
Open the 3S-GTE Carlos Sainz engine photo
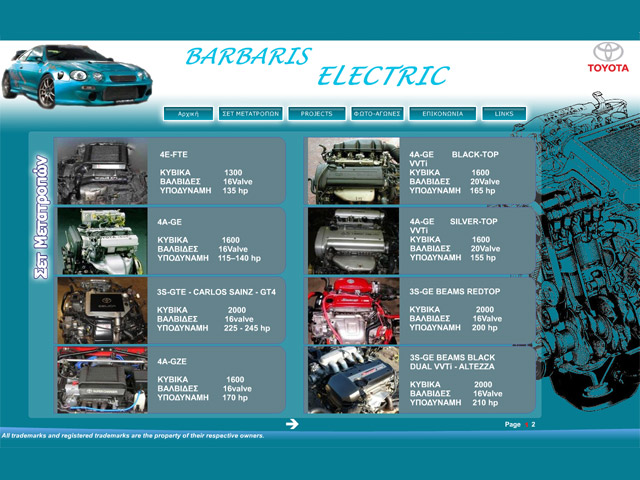(102, 311)
